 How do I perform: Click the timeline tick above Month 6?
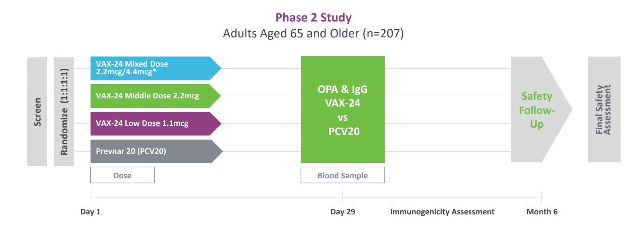tap(542, 197)
